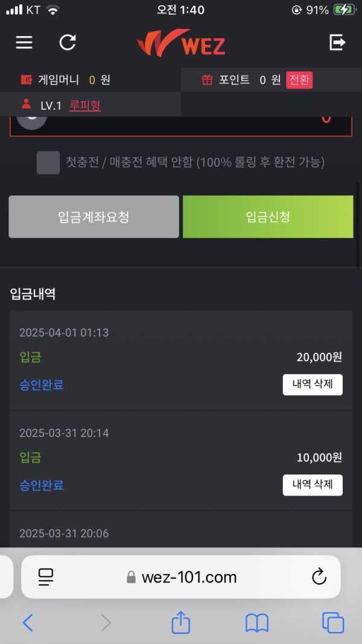Image resolution: width=362 pixels, height=644 pixels.
Task: Tap the wez-101.com address field
Action: click(x=181, y=577)
